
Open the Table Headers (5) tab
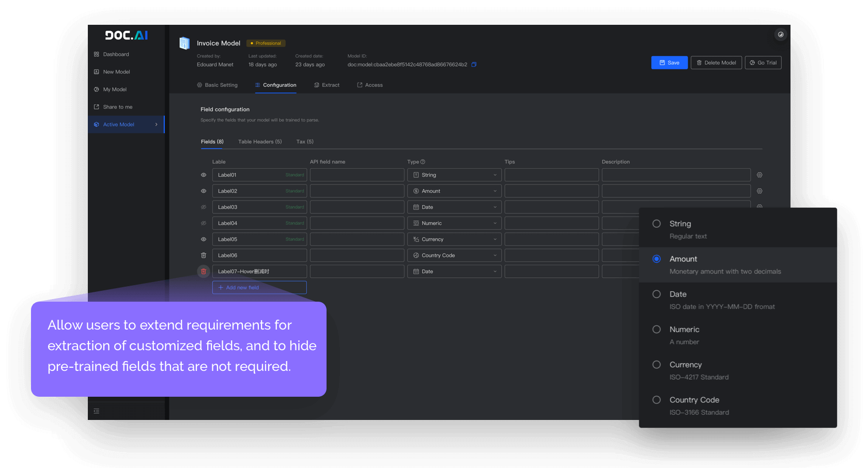point(260,142)
